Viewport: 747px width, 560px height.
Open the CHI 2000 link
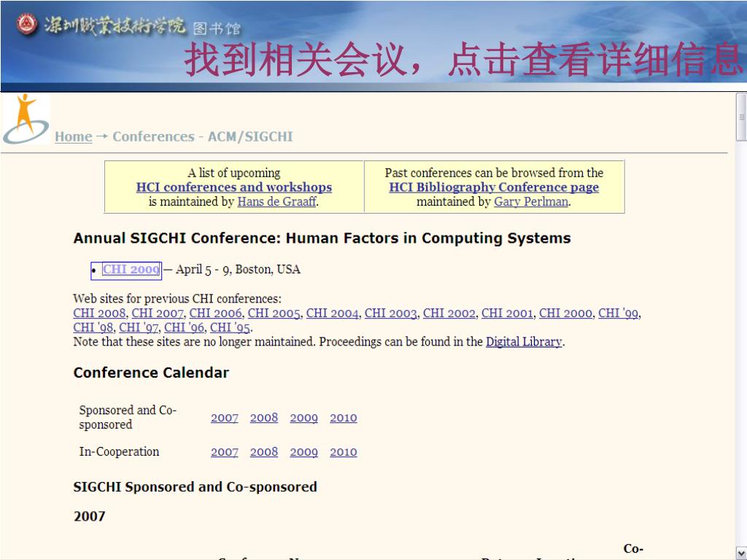[x=565, y=313]
